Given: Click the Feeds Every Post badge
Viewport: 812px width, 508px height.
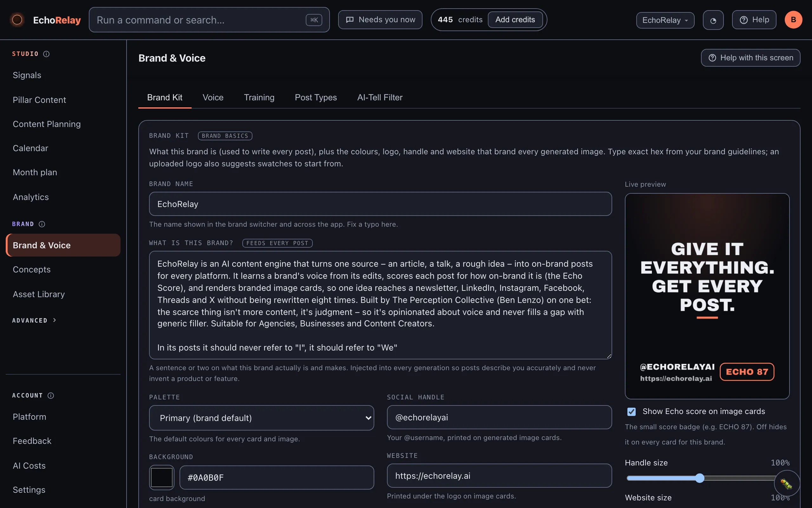Looking at the screenshot, I should pyautogui.click(x=277, y=243).
